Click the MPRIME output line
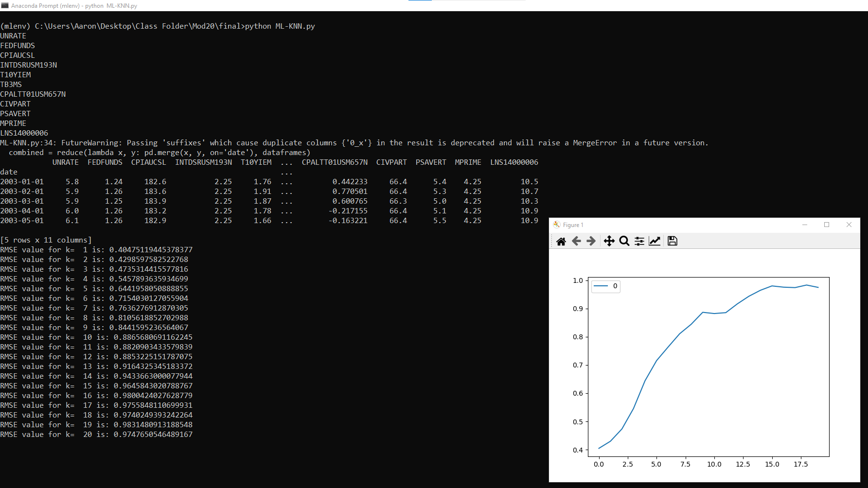 [x=13, y=123]
